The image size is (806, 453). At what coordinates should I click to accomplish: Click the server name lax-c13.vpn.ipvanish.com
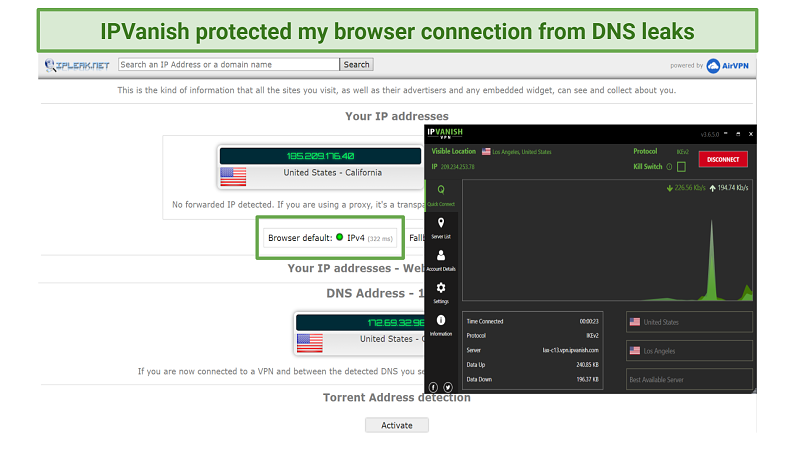[x=571, y=350]
